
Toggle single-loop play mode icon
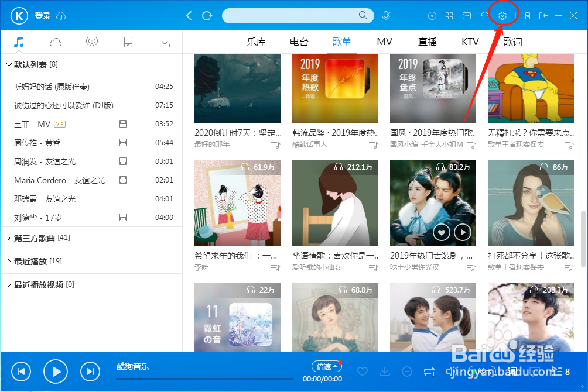click(x=429, y=372)
